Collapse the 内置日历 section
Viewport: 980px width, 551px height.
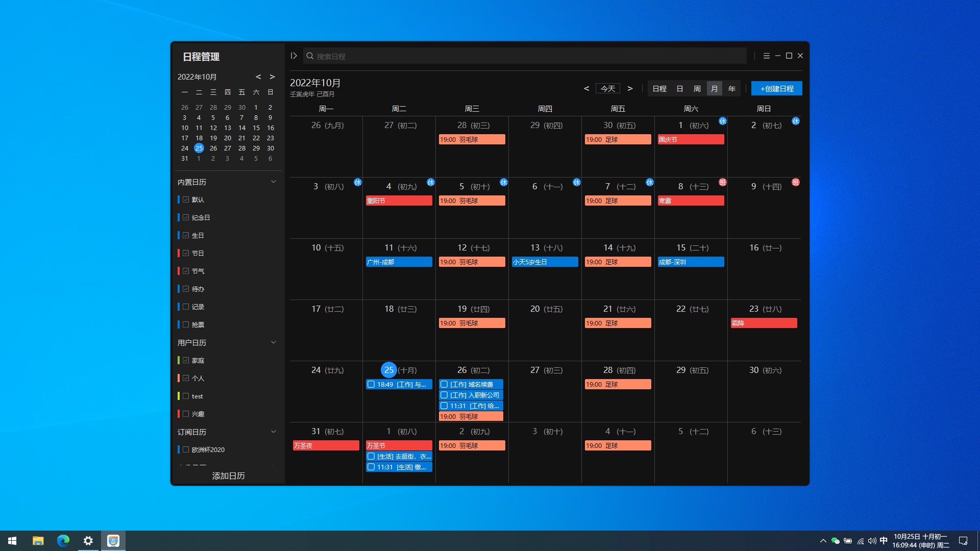click(273, 182)
